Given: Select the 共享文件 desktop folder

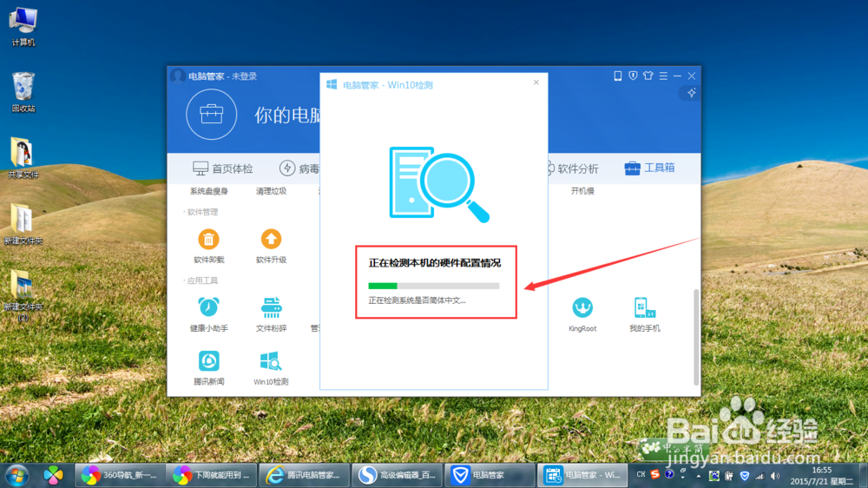Looking at the screenshot, I should click(23, 158).
